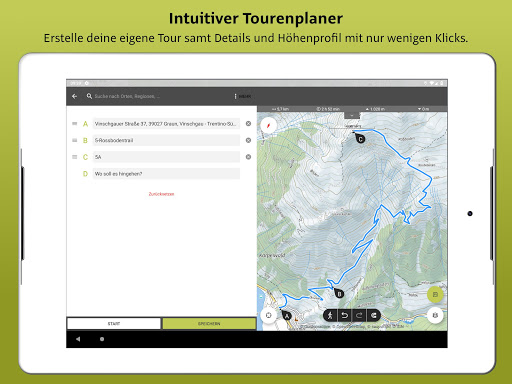Tap the back arrow in the top bar

[75, 96]
